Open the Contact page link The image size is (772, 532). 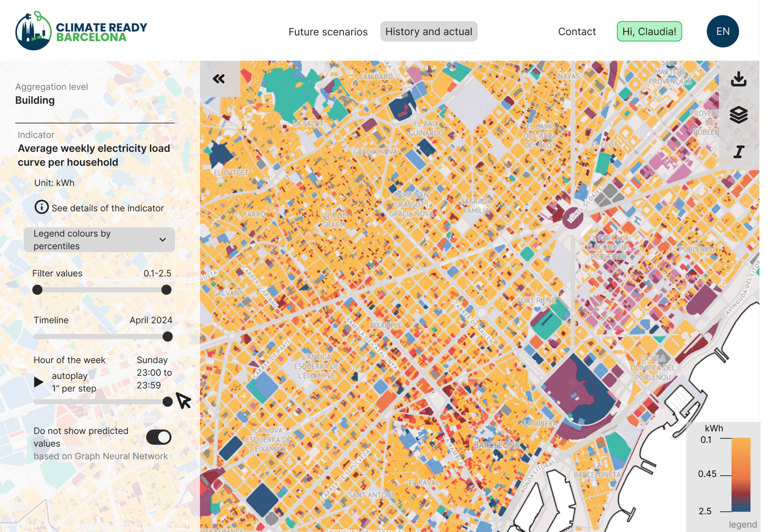point(576,32)
